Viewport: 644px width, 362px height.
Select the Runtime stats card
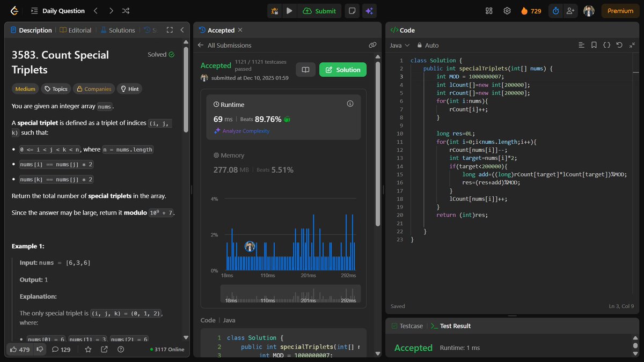(284, 117)
